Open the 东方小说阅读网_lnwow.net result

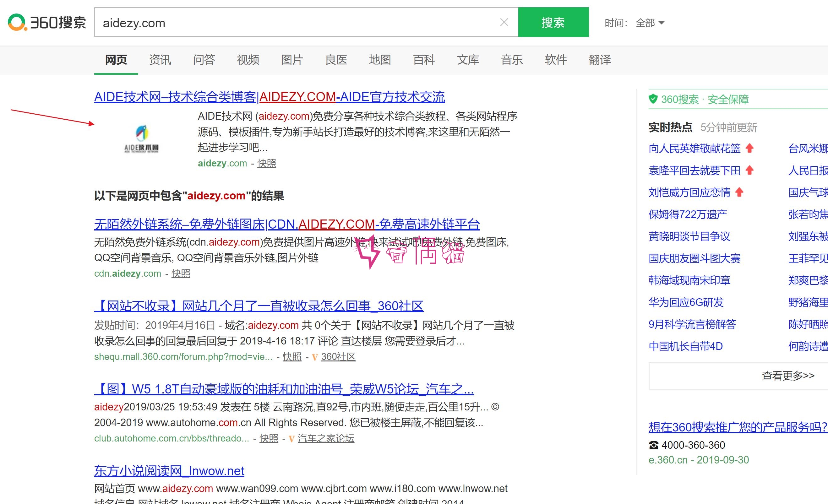pyautogui.click(x=169, y=471)
